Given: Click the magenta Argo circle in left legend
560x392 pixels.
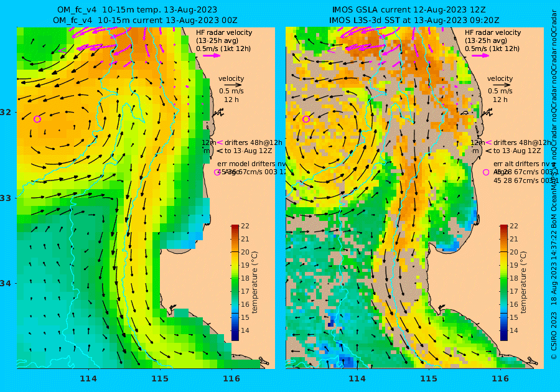Looking at the screenshot, I should click(217, 172).
